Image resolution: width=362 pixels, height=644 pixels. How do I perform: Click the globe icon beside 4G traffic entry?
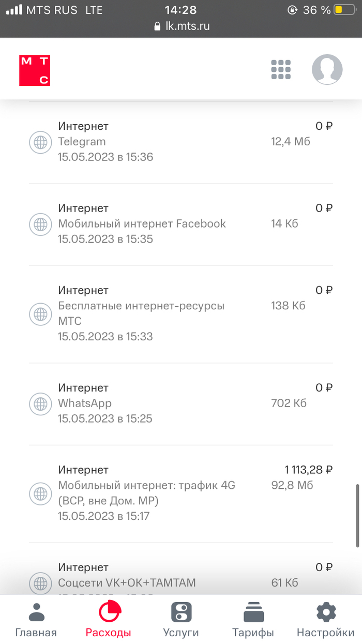pyautogui.click(x=40, y=493)
